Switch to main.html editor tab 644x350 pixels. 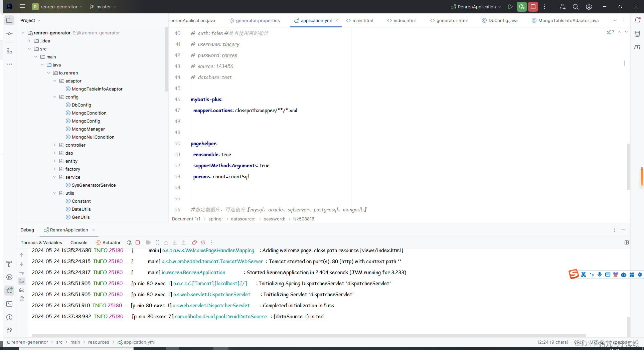pos(359,20)
